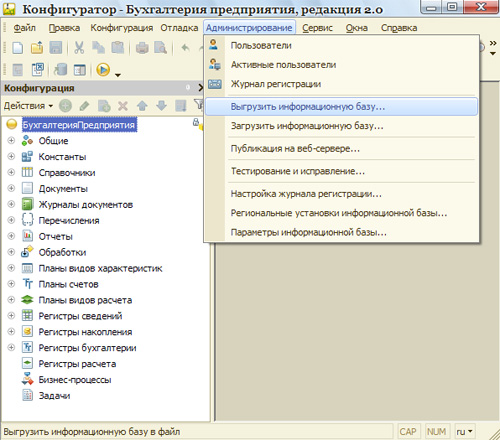
Task: Select Загрузить информационную базу
Action: click(x=342, y=126)
